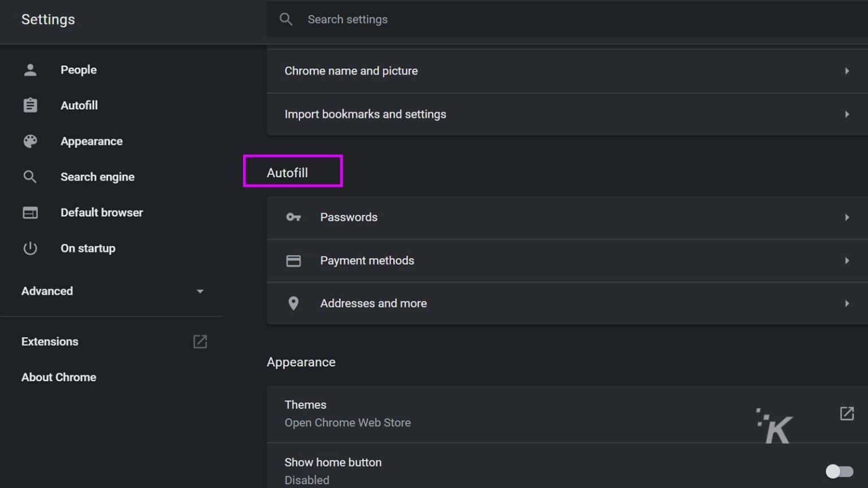Click the Payment methods card icon

(293, 260)
